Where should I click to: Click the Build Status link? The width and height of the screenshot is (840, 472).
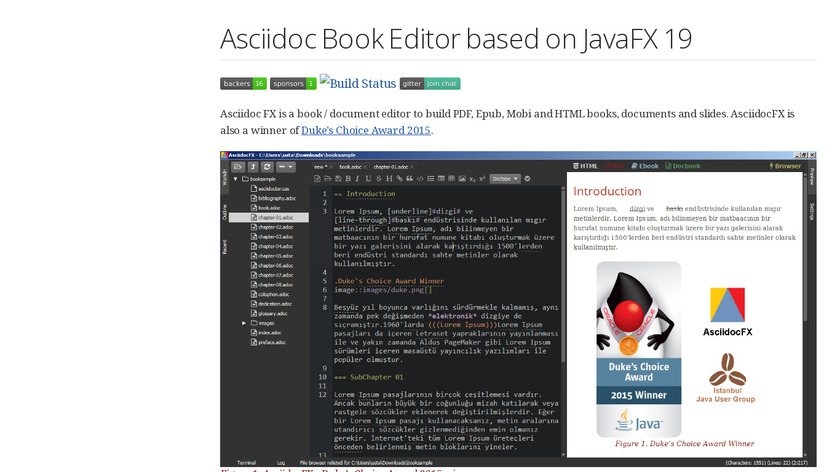click(x=358, y=83)
